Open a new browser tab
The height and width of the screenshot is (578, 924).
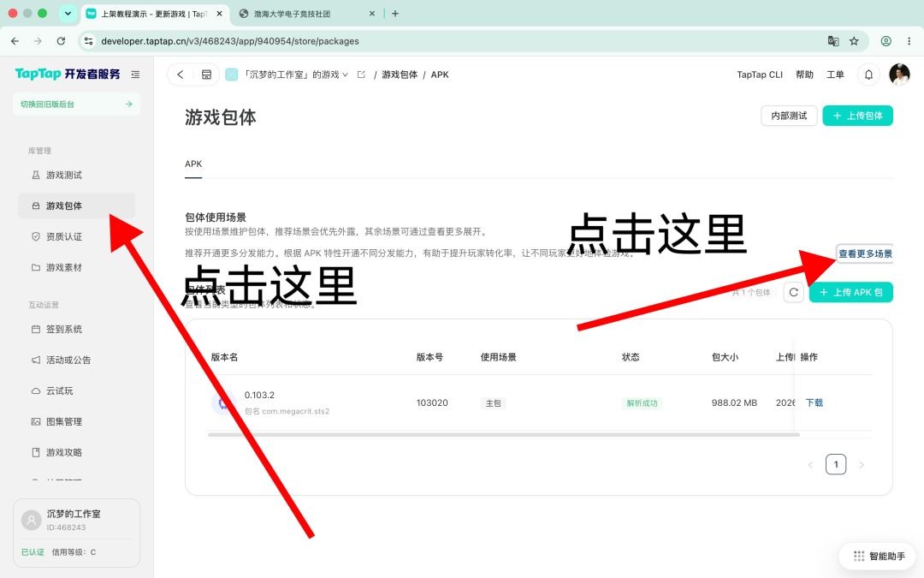click(394, 13)
